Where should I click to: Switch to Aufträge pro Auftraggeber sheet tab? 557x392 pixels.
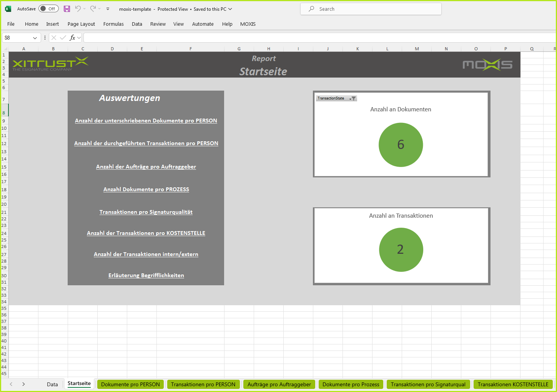279,384
